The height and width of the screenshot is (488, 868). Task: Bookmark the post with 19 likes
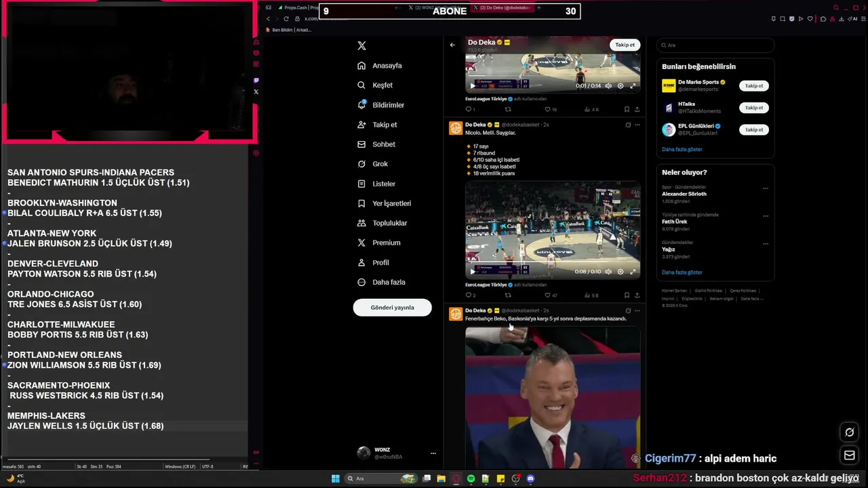click(627, 109)
